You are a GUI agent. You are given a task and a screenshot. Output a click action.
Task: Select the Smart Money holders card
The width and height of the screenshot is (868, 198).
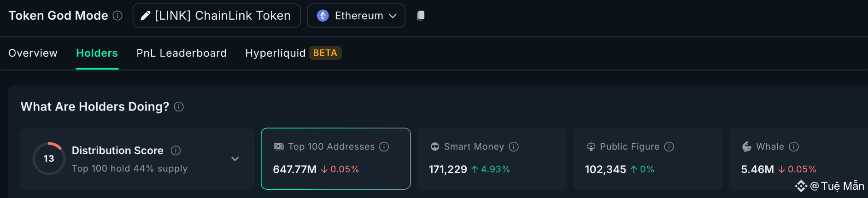tap(492, 158)
